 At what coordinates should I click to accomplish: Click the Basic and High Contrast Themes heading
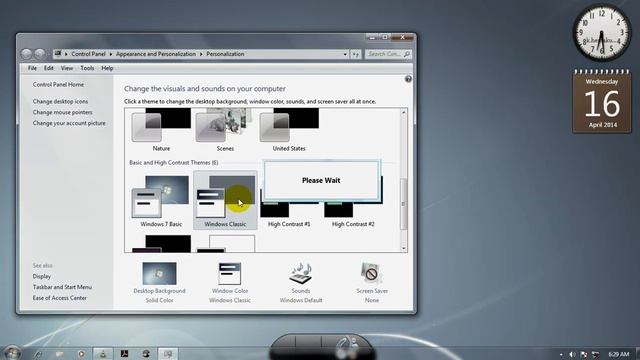(174, 162)
